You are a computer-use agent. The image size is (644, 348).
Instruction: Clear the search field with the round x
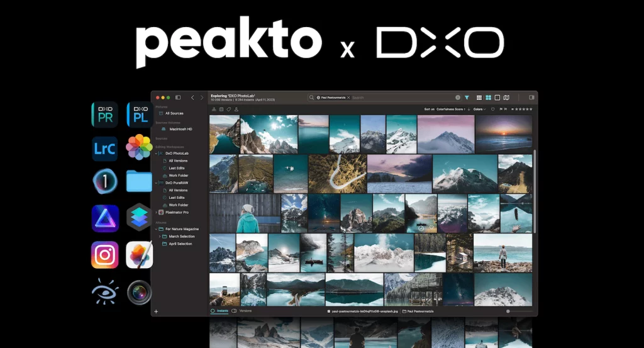[458, 98]
